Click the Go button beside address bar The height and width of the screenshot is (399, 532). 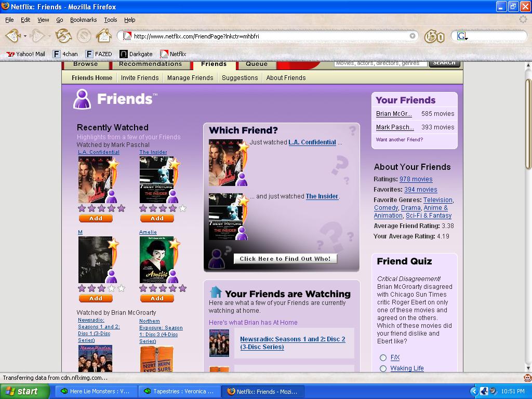434,36
